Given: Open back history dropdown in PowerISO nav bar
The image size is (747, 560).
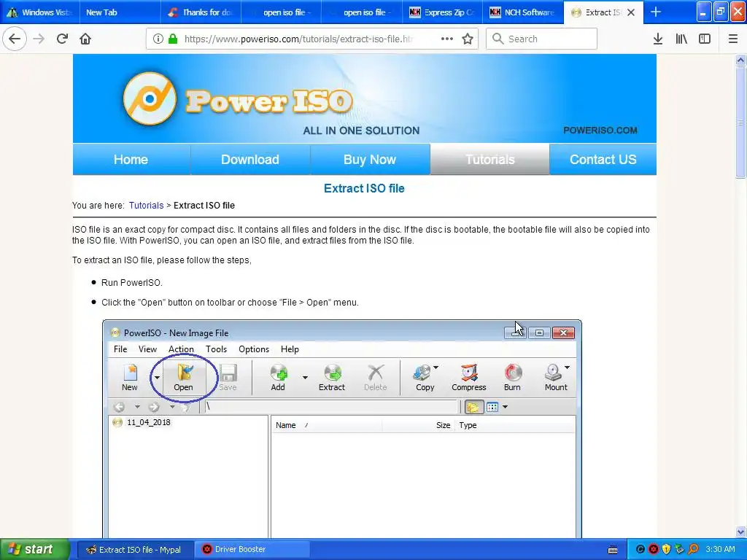Looking at the screenshot, I should [137, 407].
